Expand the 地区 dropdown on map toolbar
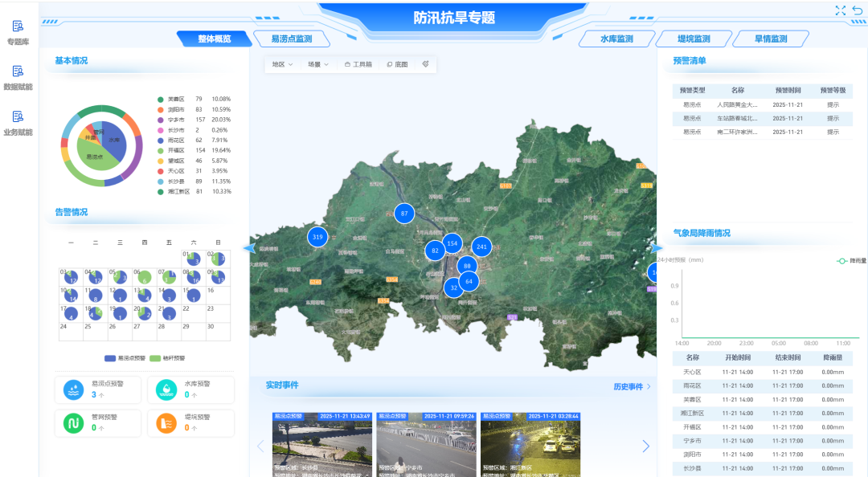This screenshot has height=477, width=868. pos(282,64)
